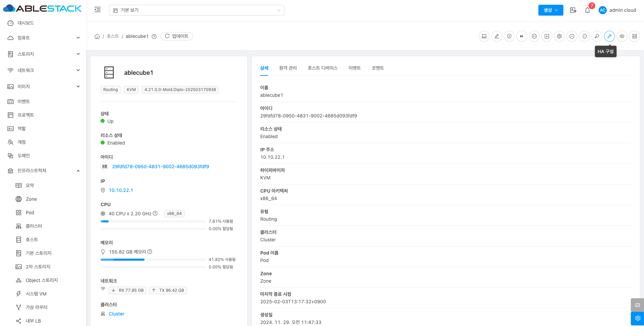Click the shield check icon in toolbar
Image resolution: width=644 pixels, height=326 pixels.
point(509,36)
